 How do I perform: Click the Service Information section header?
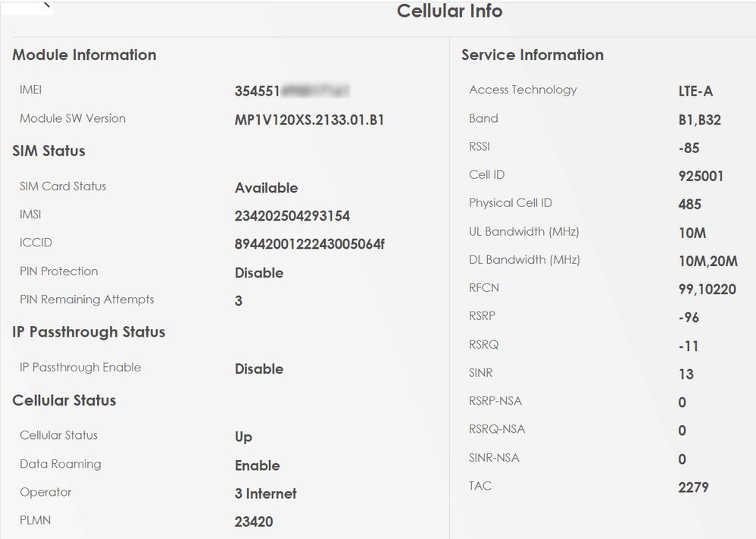[x=531, y=55]
